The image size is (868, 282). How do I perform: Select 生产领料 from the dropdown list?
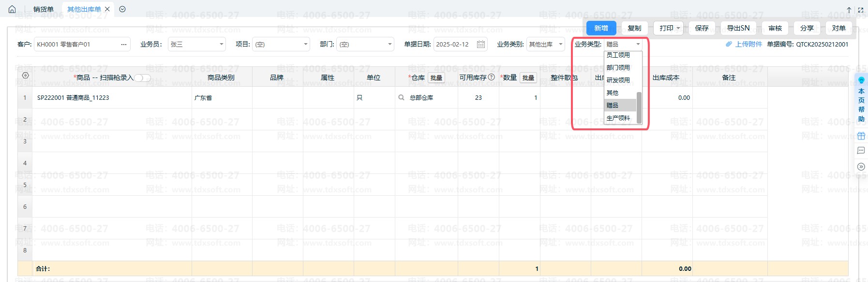(618, 118)
